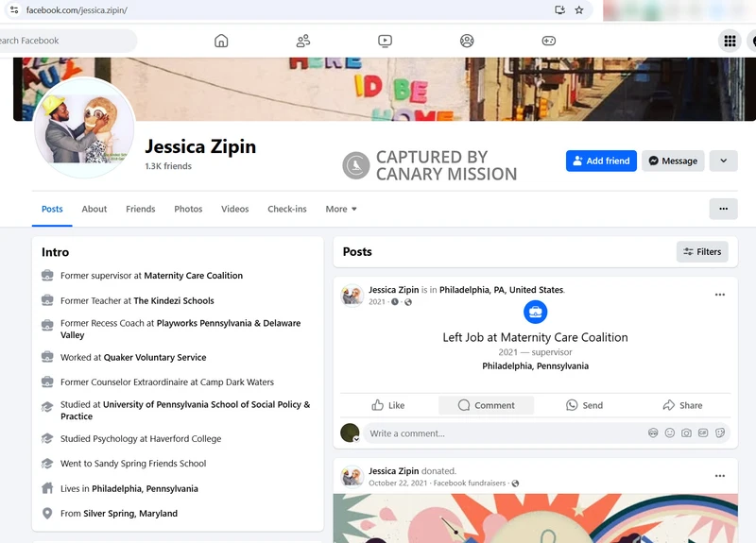Image resolution: width=756 pixels, height=543 pixels.
Task: Open Silver Spring, Maryland hometown link
Action: pos(130,514)
